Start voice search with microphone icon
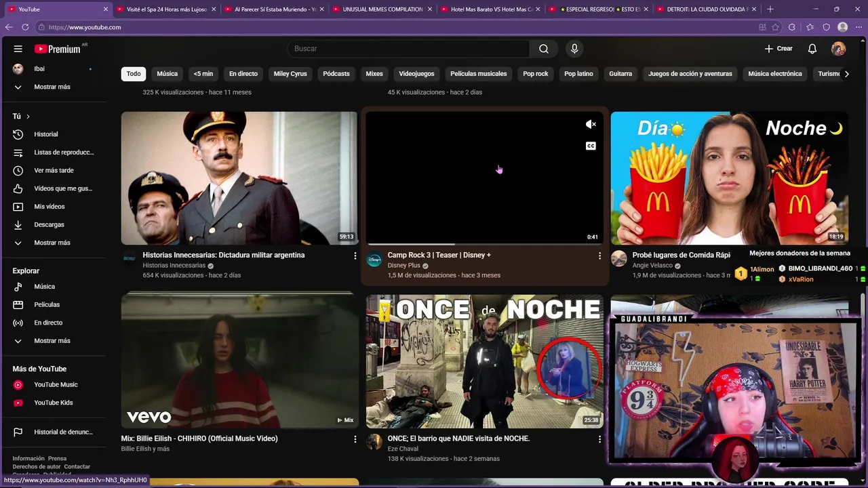 click(x=574, y=49)
